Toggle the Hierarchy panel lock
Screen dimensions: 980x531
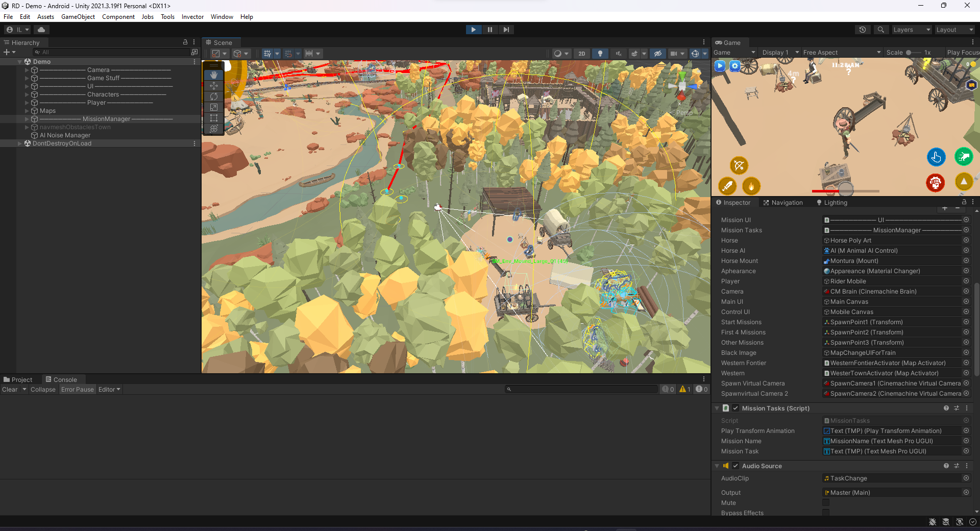(x=185, y=42)
